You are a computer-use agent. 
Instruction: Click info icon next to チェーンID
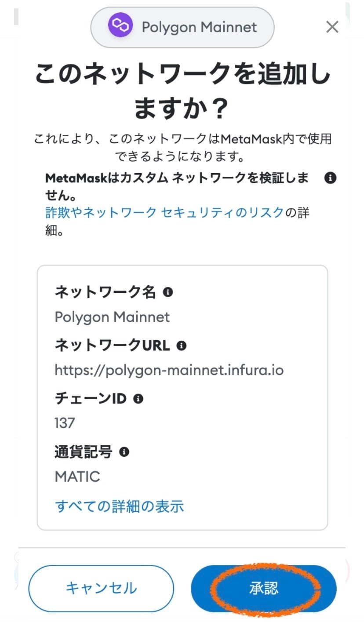[138, 399]
